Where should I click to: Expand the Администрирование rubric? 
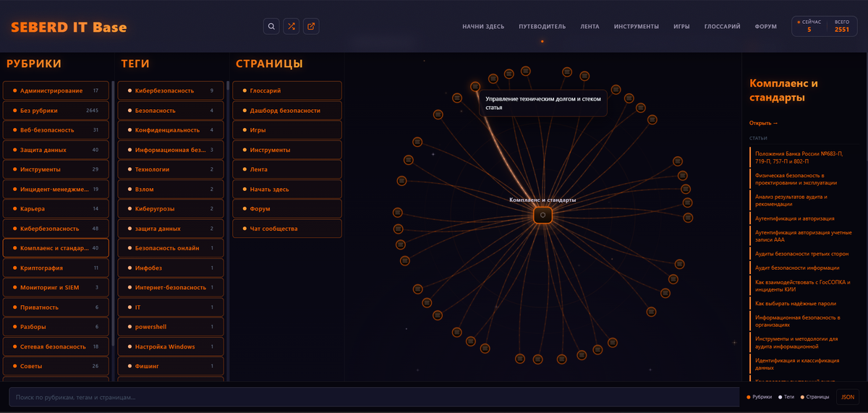click(x=56, y=90)
